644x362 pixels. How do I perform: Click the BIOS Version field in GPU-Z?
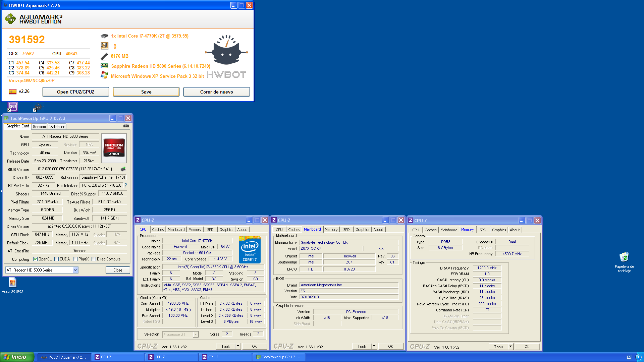75,169
